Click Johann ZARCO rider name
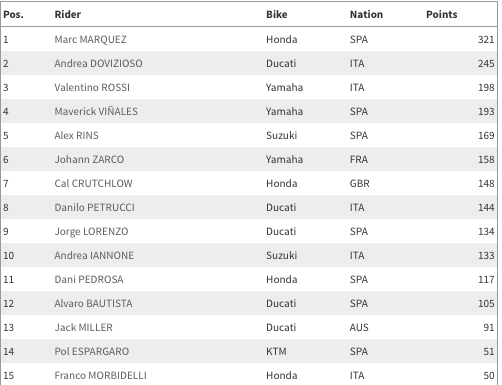The width and height of the screenshot is (502, 385). tap(89, 159)
